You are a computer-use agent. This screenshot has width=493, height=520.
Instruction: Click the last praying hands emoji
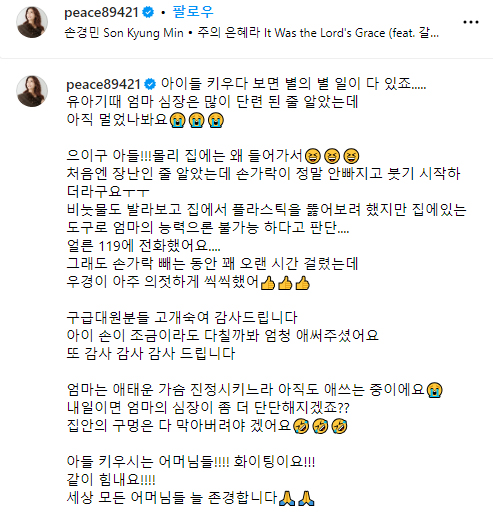(x=306, y=498)
